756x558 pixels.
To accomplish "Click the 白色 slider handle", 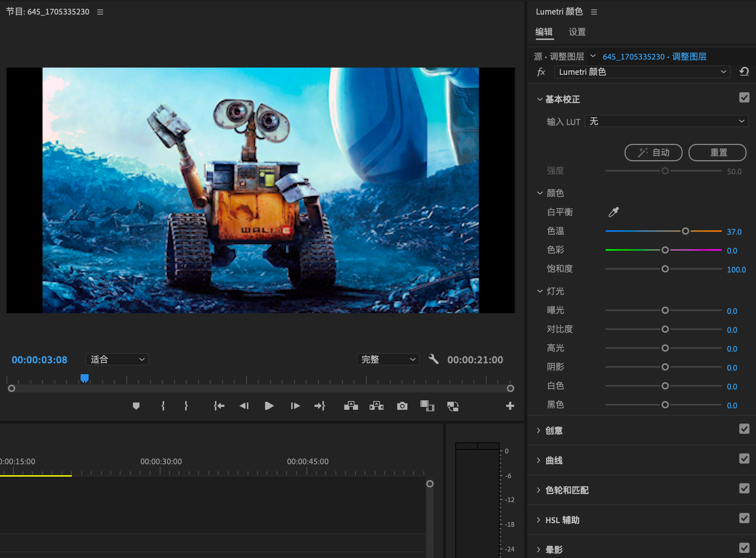I will [665, 386].
